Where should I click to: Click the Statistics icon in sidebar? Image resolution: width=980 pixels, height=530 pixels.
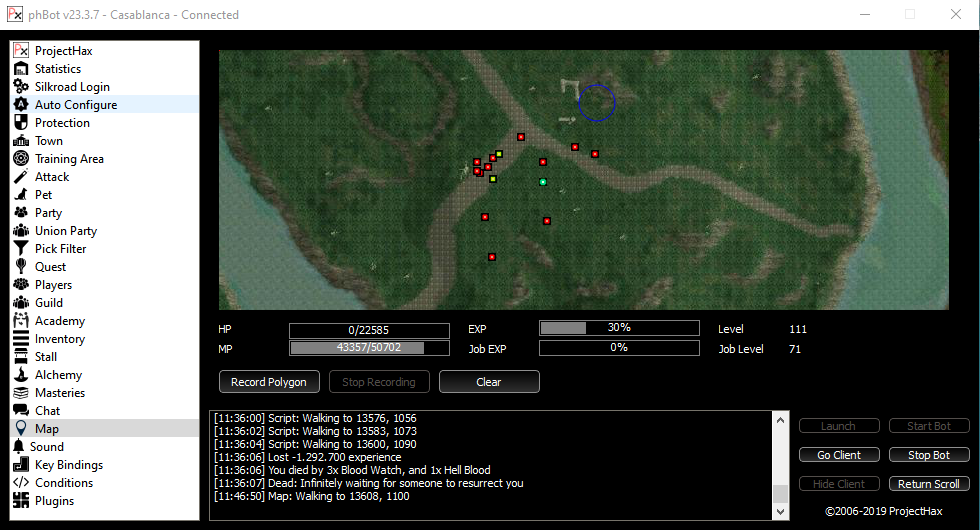pos(21,69)
